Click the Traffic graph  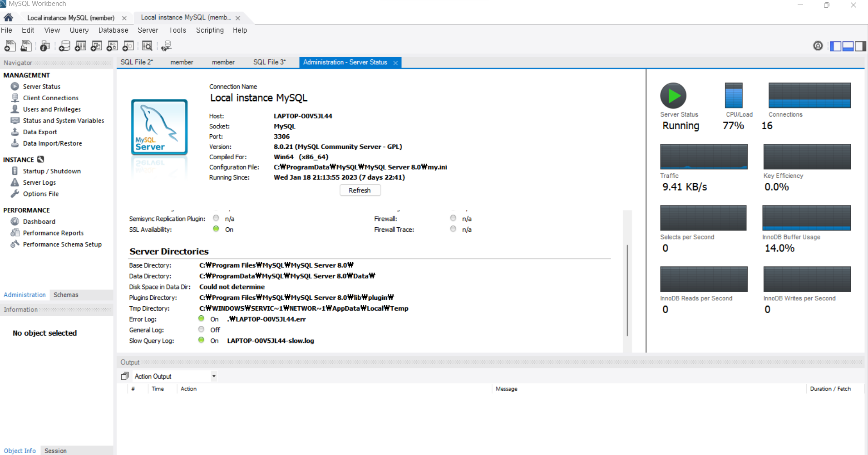coord(704,157)
